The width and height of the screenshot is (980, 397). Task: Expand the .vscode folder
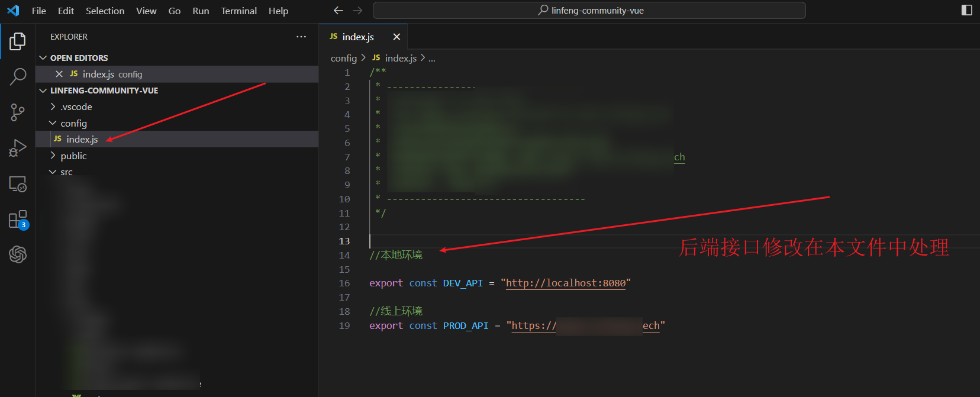click(53, 106)
